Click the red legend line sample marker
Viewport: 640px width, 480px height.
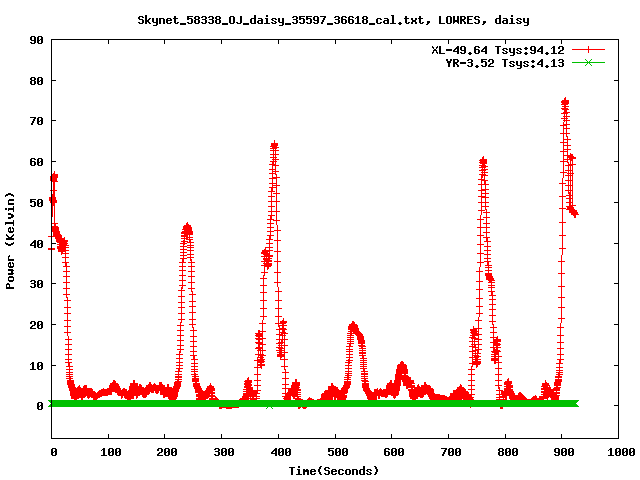click(x=588, y=50)
